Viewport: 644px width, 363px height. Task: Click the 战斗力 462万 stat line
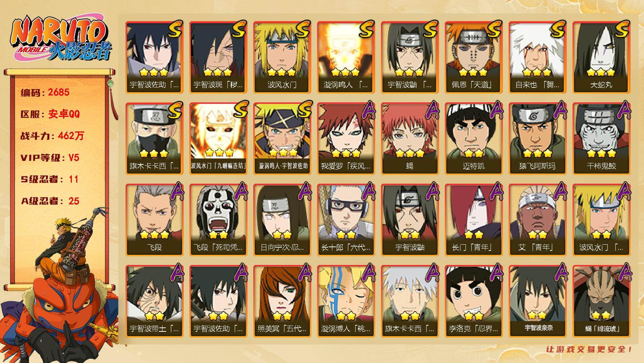pyautogui.click(x=52, y=136)
